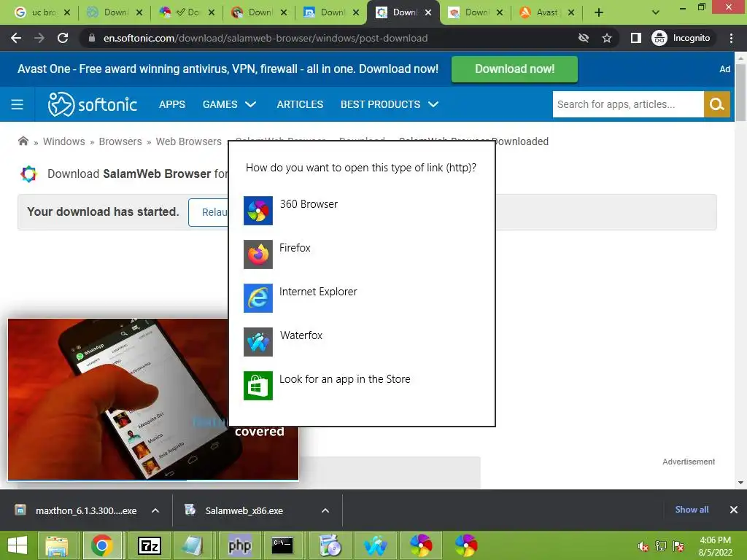The image size is (747, 560).
Task: Click the green Download now! button
Action: coord(514,69)
